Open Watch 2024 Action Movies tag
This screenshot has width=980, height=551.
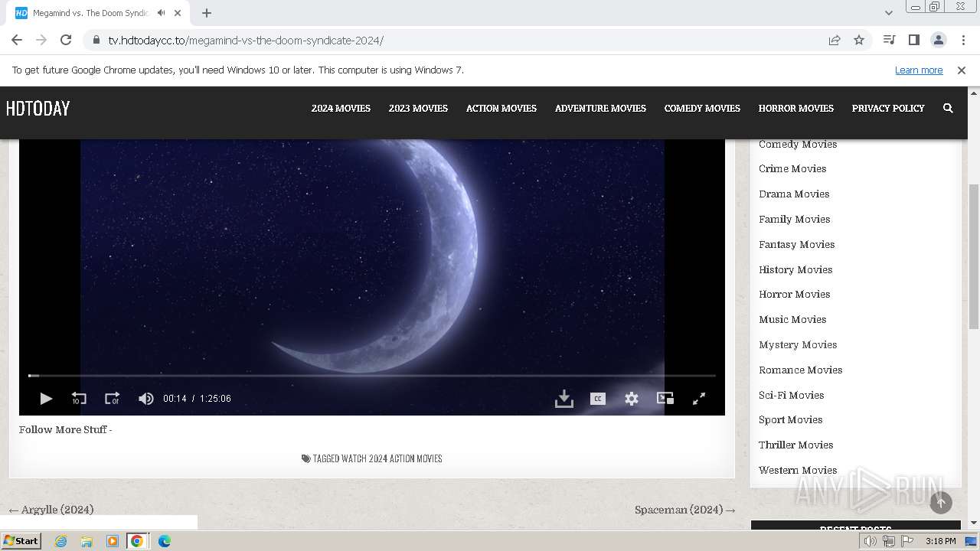click(x=392, y=459)
